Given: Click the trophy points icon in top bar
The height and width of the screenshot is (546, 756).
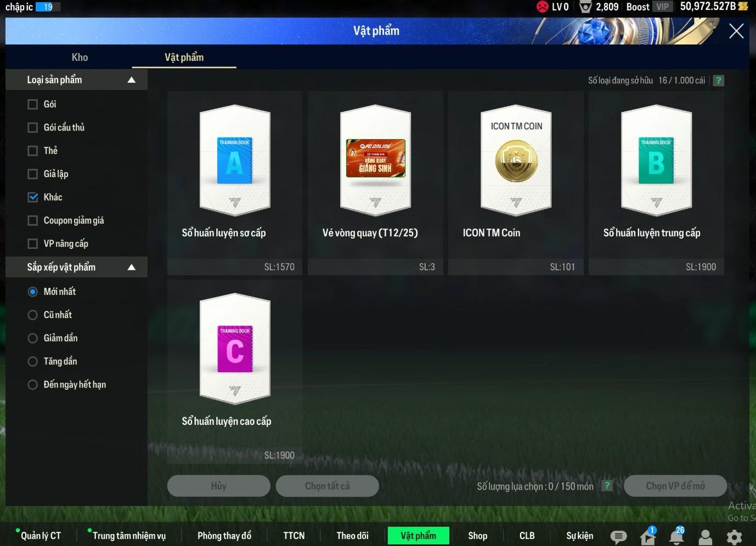Looking at the screenshot, I should point(585,7).
